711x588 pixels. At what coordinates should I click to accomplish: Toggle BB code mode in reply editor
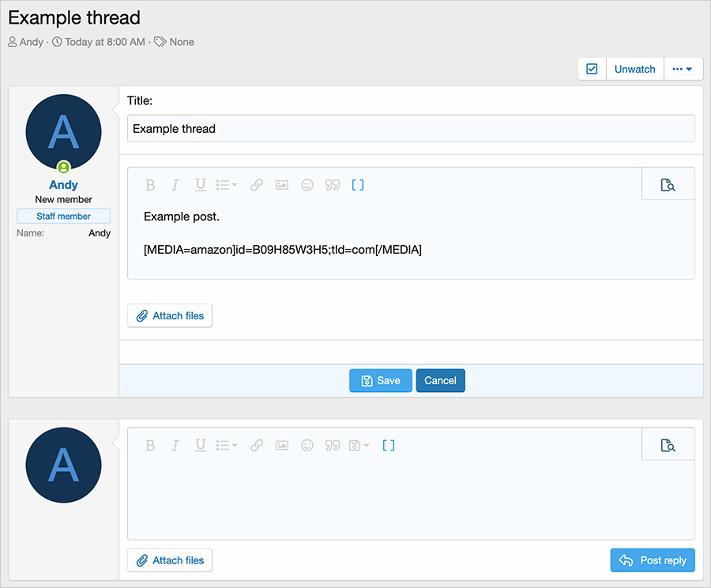click(x=389, y=446)
